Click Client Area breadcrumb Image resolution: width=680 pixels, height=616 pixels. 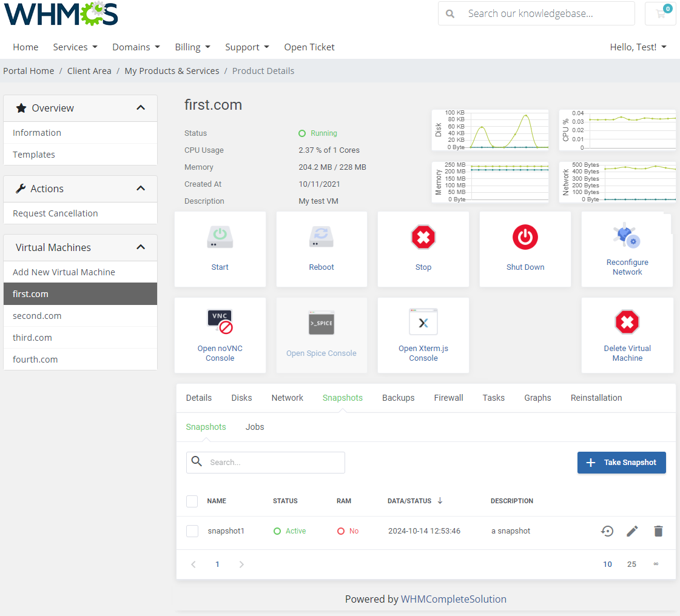pos(89,71)
